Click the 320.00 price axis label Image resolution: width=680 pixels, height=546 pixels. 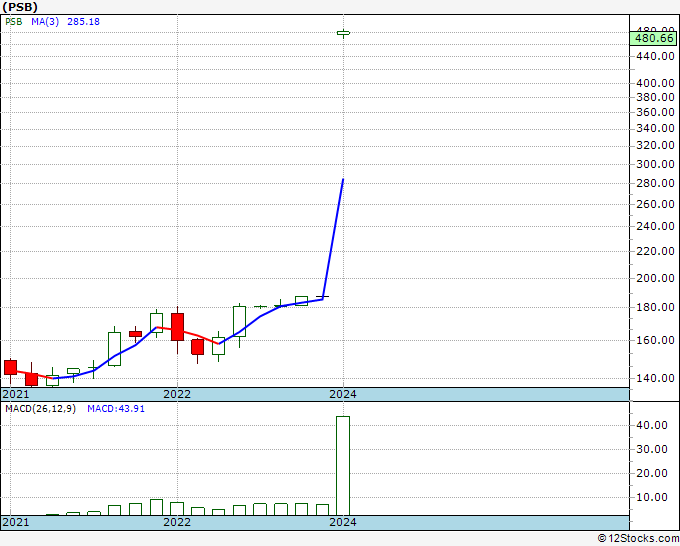coord(655,145)
